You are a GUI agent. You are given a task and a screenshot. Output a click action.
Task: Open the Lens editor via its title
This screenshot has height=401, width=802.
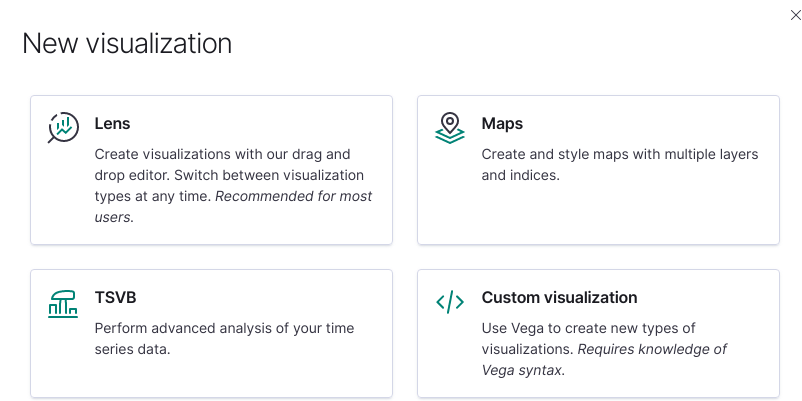(113, 123)
